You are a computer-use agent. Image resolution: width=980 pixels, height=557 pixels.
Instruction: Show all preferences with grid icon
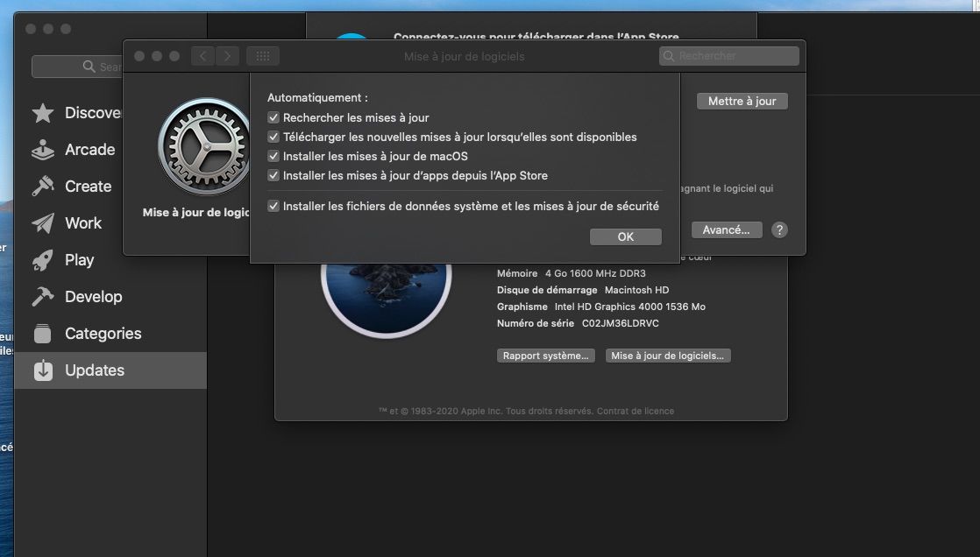tap(262, 56)
